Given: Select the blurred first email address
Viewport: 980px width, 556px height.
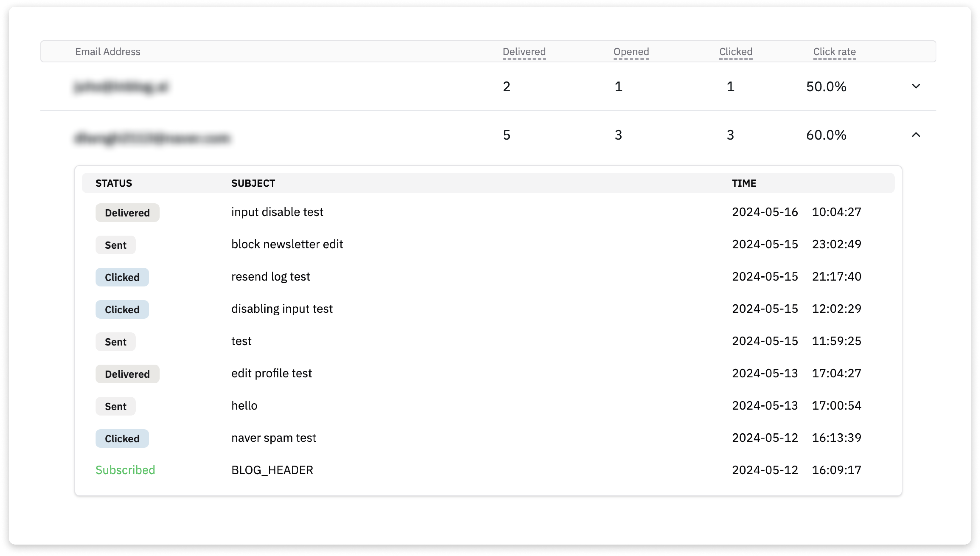Looking at the screenshot, I should 121,87.
